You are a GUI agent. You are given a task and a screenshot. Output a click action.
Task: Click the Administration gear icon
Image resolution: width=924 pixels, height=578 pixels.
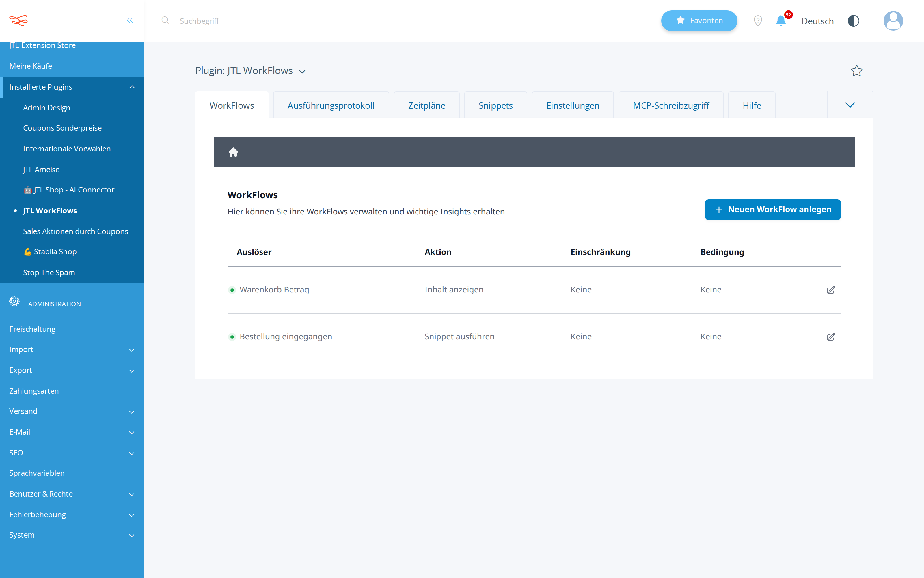[14, 301]
